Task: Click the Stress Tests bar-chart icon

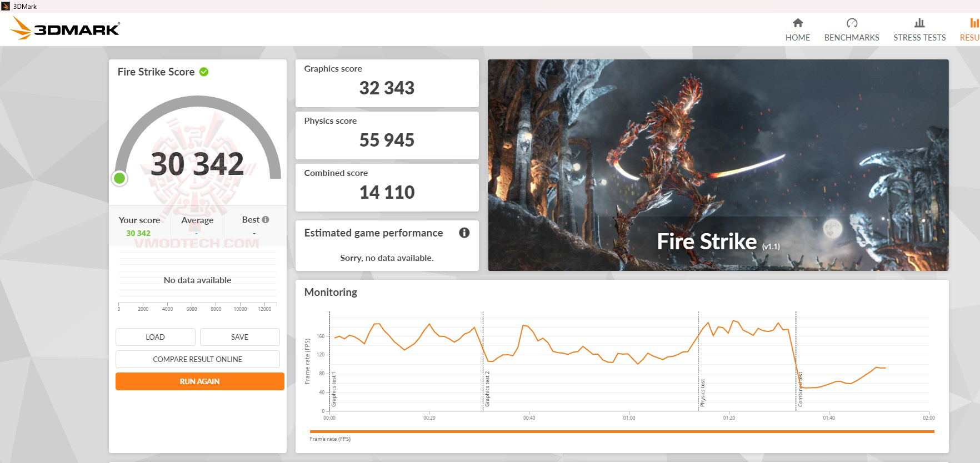Action: tap(919, 23)
